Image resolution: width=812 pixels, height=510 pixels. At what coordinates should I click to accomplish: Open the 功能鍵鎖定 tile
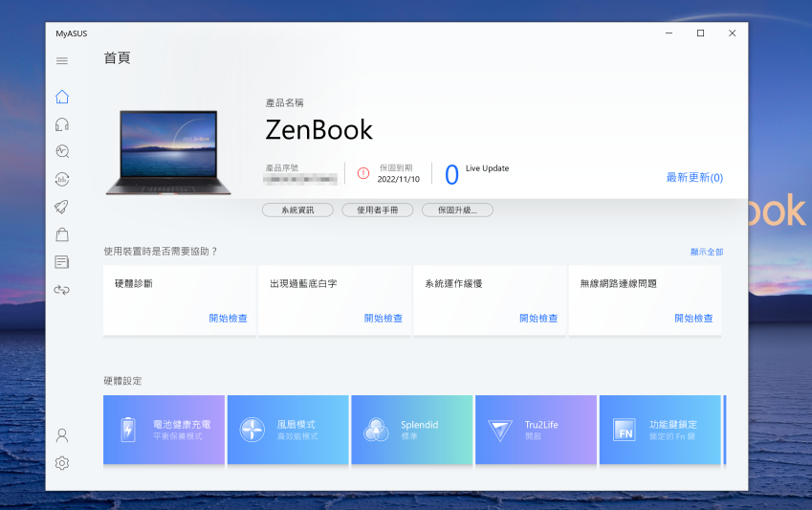(660, 430)
